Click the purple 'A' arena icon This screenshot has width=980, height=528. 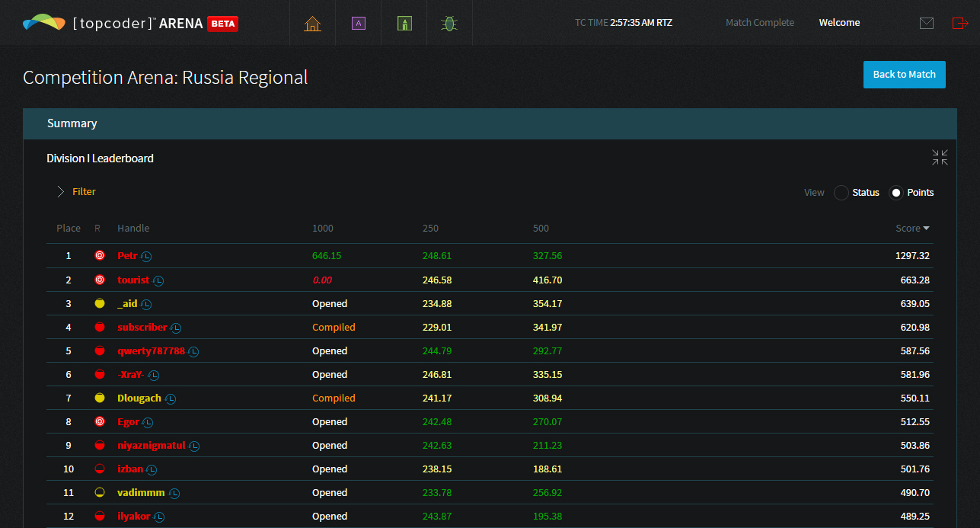tap(358, 24)
